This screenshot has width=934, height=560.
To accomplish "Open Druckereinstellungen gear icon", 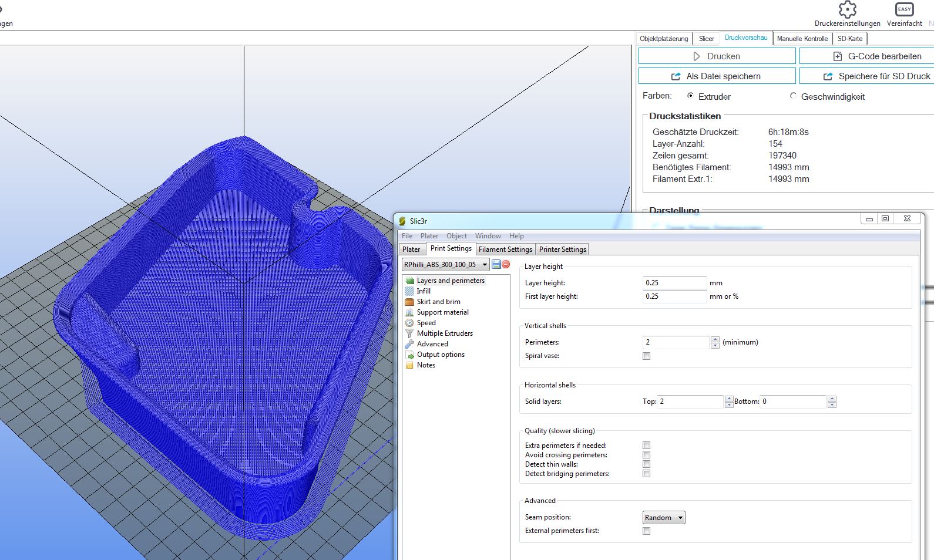I will pyautogui.click(x=847, y=10).
